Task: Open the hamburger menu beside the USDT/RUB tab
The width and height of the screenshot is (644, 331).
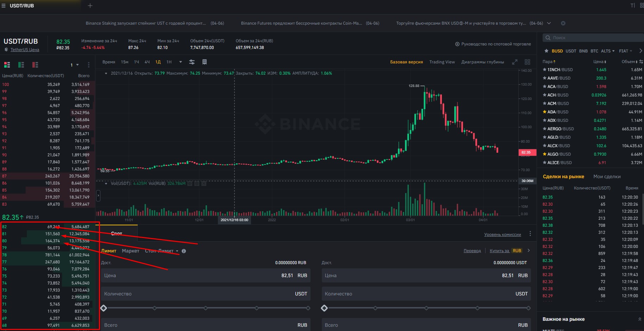Action: tap(4, 6)
